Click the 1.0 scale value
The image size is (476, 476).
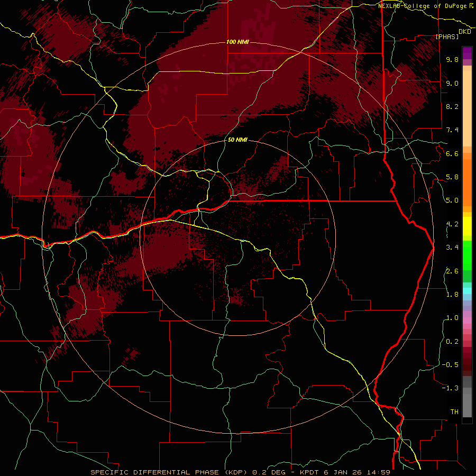[x=452, y=318]
